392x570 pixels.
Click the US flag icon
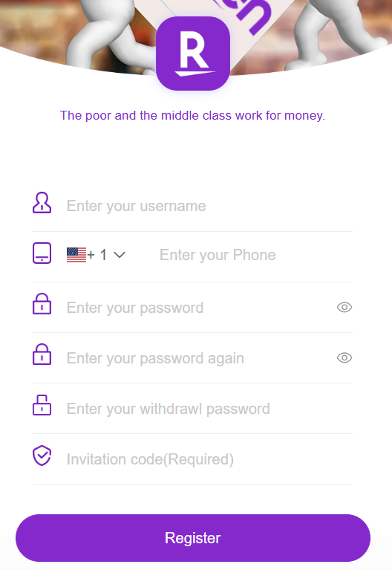tap(76, 255)
